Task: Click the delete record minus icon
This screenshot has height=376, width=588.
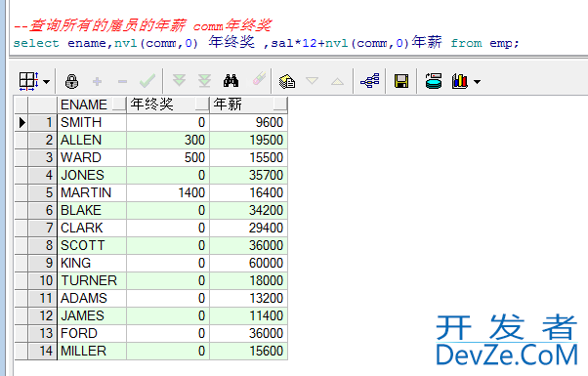Action: point(122,81)
